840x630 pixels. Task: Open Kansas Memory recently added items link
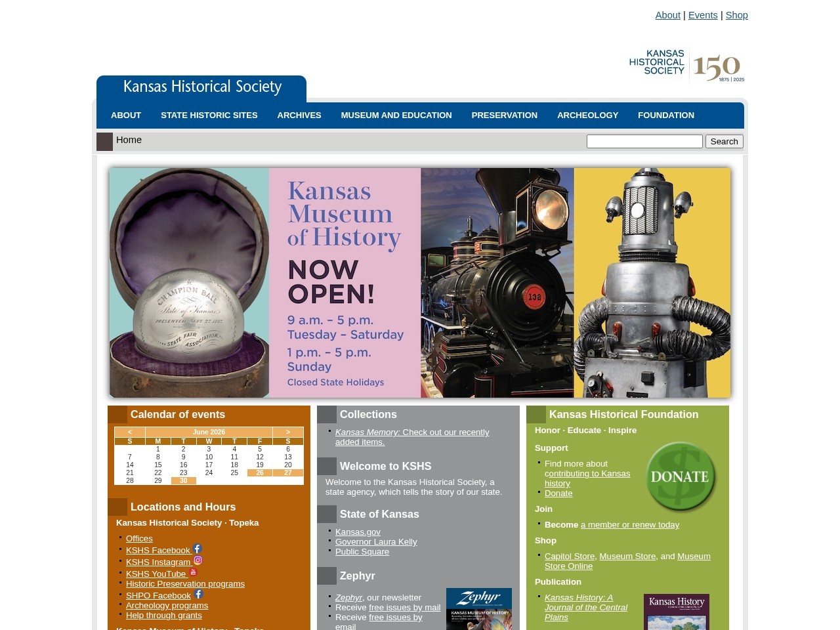click(412, 437)
